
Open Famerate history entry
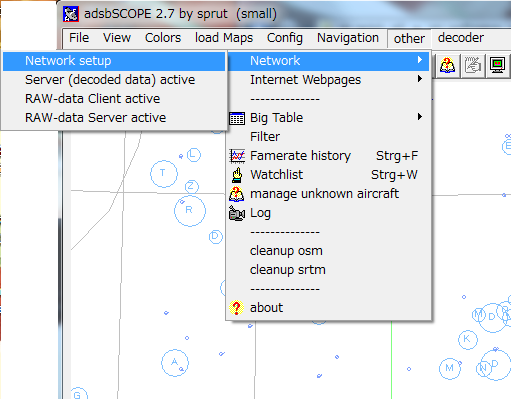(329, 156)
